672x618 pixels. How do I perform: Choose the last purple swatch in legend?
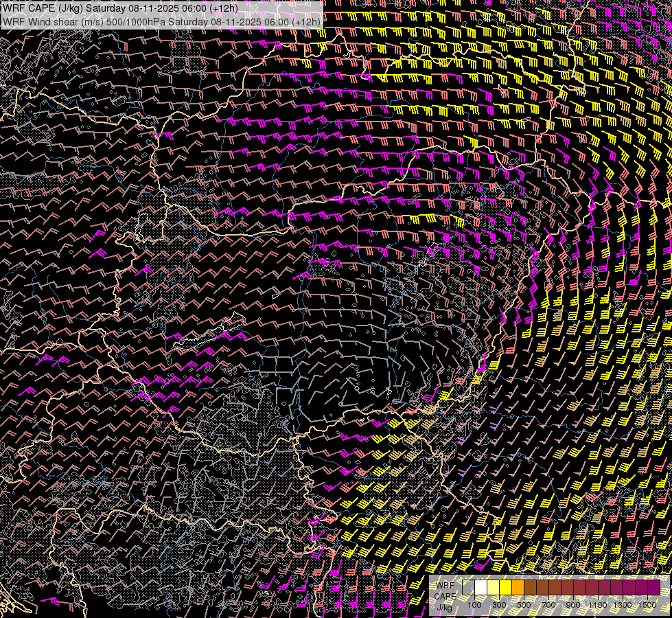pos(653,588)
